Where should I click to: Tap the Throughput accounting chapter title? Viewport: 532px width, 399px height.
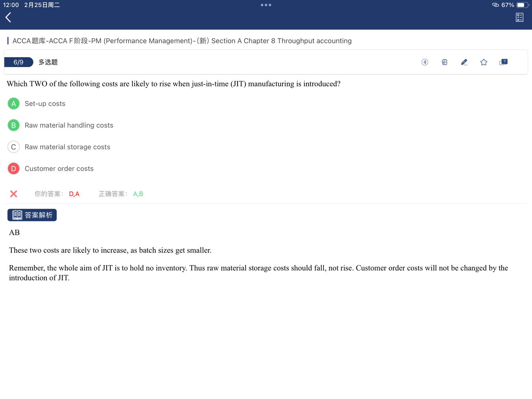(182, 41)
